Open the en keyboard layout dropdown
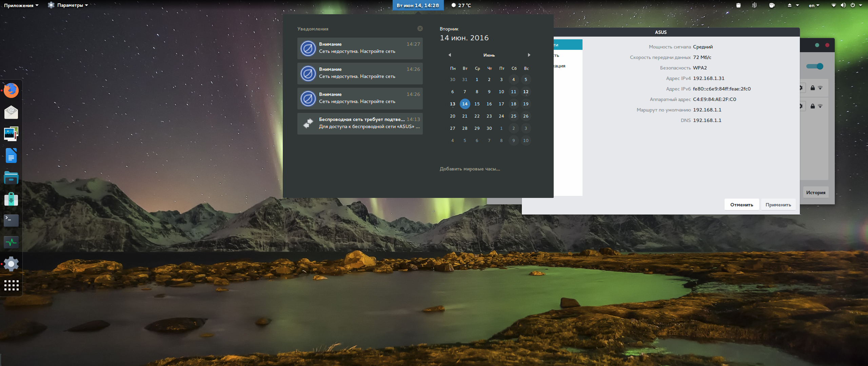 click(x=814, y=5)
